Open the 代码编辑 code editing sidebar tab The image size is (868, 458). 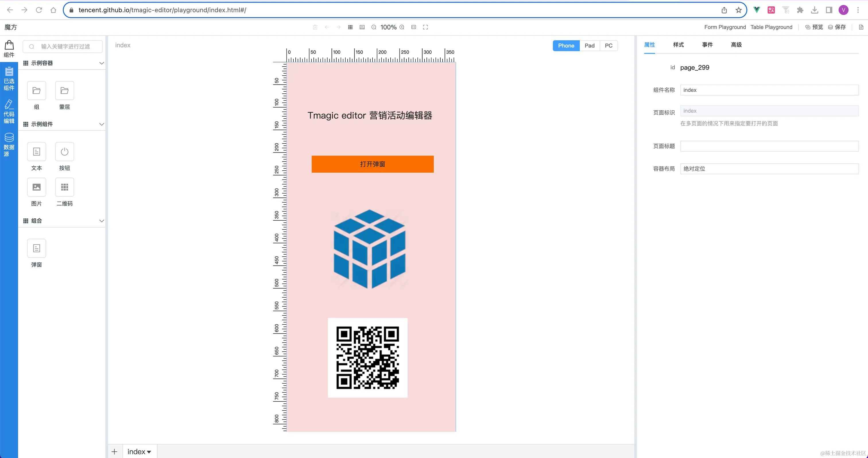pos(9,112)
